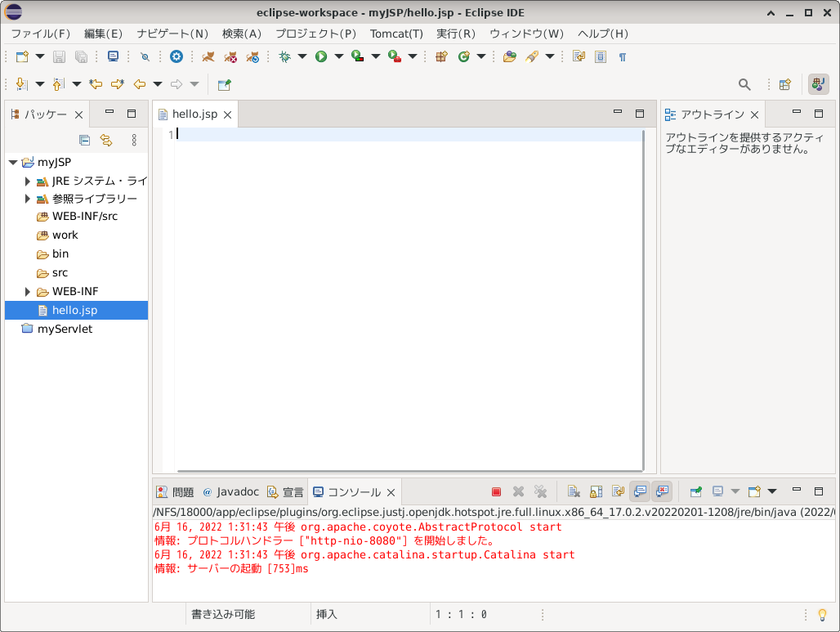Click the Open Type folder icon
Viewport: 840px width, 632px height.
coord(509,56)
